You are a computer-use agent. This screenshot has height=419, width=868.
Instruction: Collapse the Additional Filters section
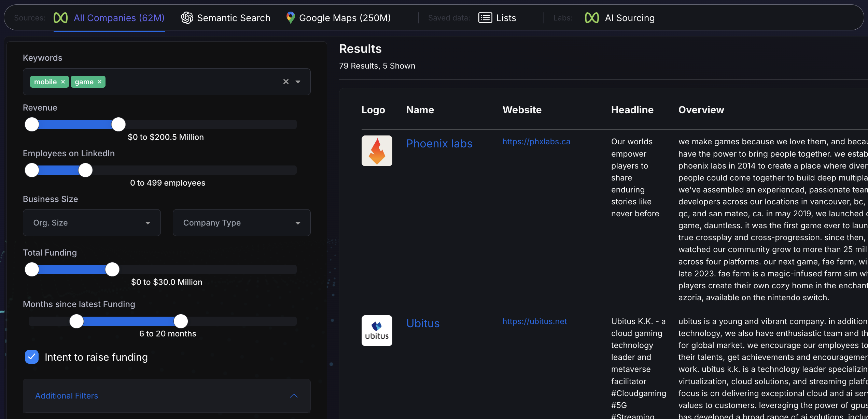tap(167, 396)
